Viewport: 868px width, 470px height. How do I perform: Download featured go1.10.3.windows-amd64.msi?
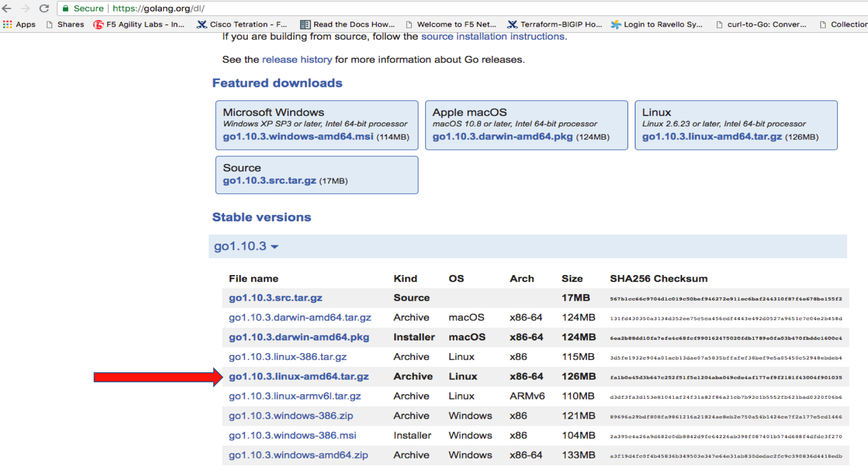click(298, 136)
